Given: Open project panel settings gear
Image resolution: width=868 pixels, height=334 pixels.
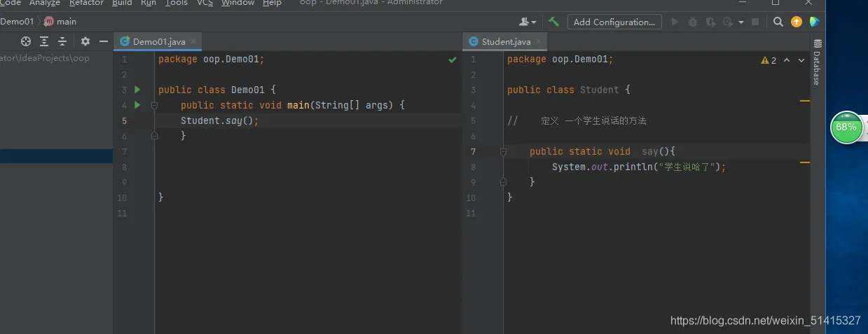Looking at the screenshot, I should point(85,41).
